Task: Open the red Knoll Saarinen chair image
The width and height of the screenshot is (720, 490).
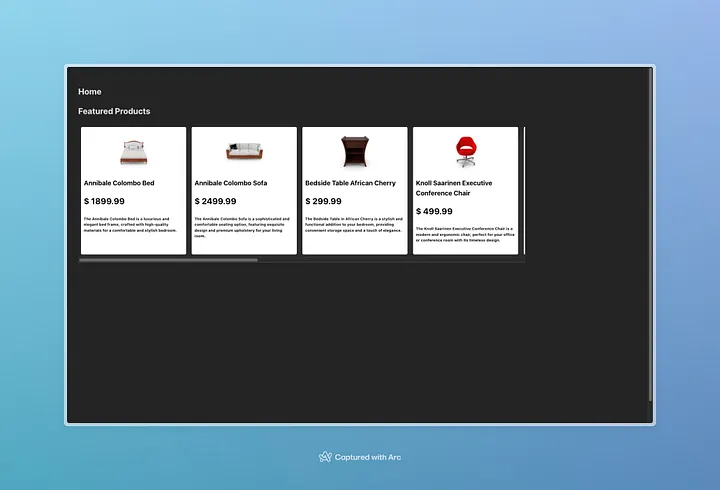Action: point(466,151)
